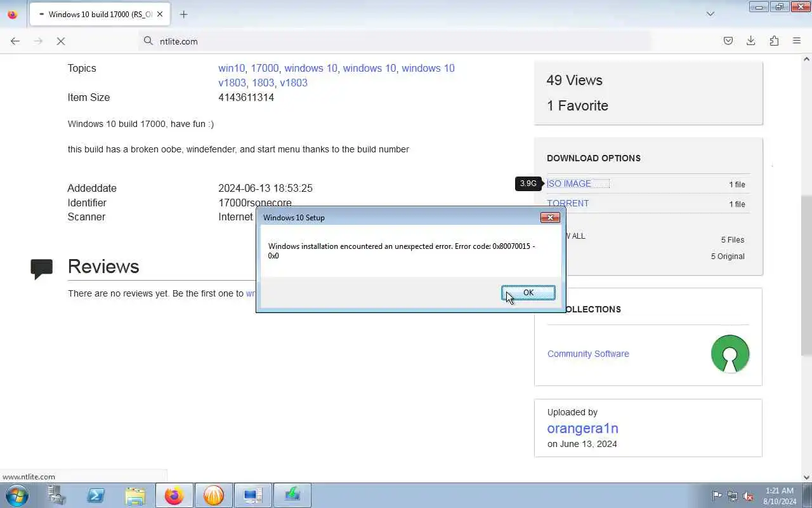Open the Windows Start menu
This screenshot has width=812, height=508.
coord(17,495)
